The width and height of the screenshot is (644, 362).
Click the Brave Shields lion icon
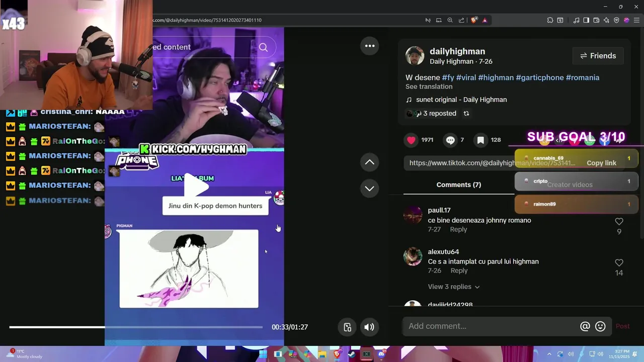point(473,20)
